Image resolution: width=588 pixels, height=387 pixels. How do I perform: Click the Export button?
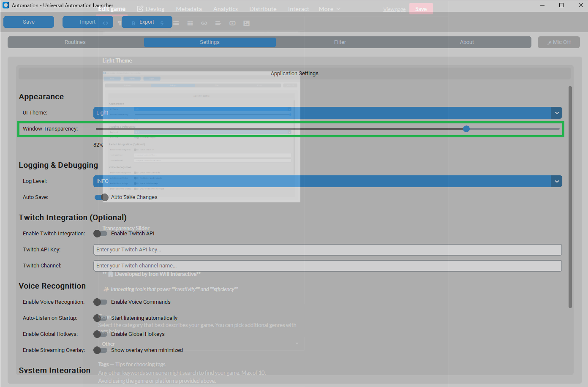coord(147,22)
